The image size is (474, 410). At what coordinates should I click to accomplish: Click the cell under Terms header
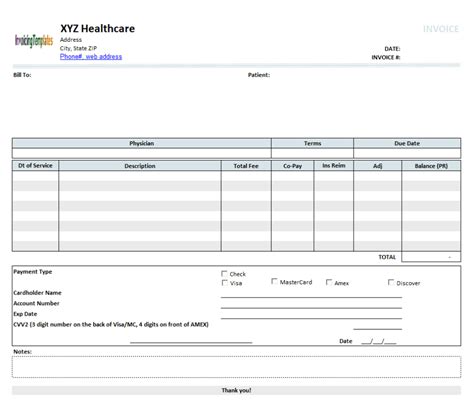(x=312, y=153)
